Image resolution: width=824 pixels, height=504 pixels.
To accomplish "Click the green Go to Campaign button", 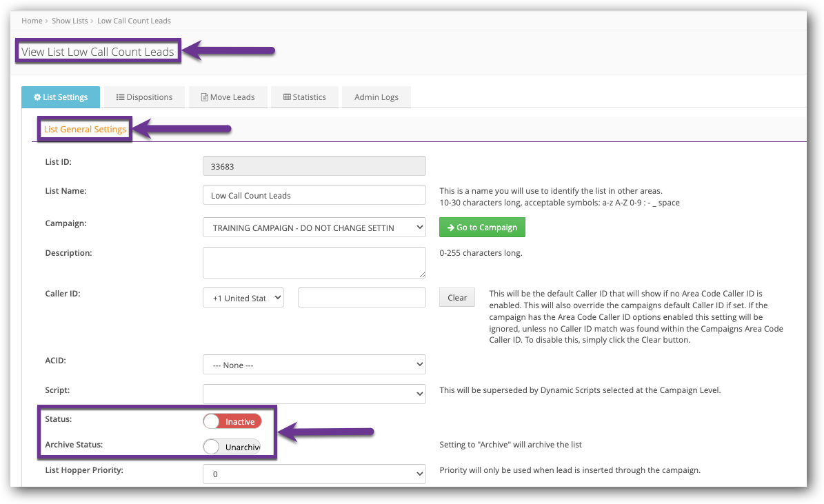I will tap(482, 227).
